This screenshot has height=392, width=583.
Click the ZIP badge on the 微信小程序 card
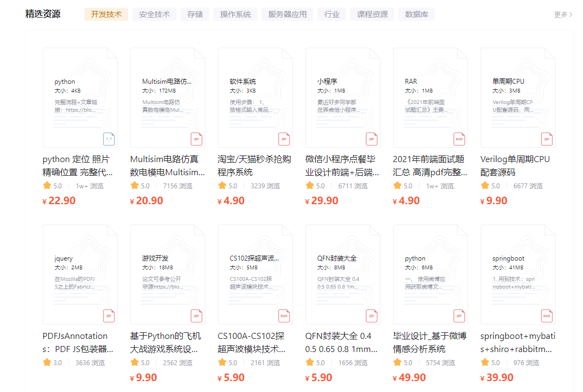tap(371, 139)
